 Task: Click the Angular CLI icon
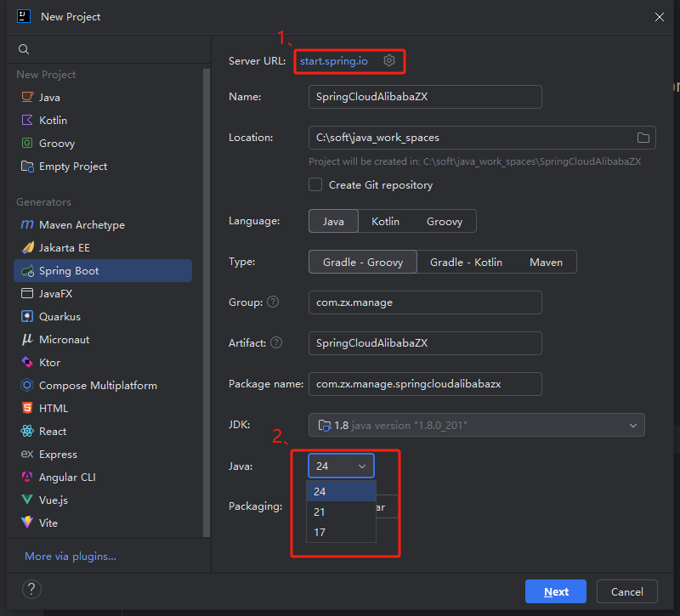(27, 477)
